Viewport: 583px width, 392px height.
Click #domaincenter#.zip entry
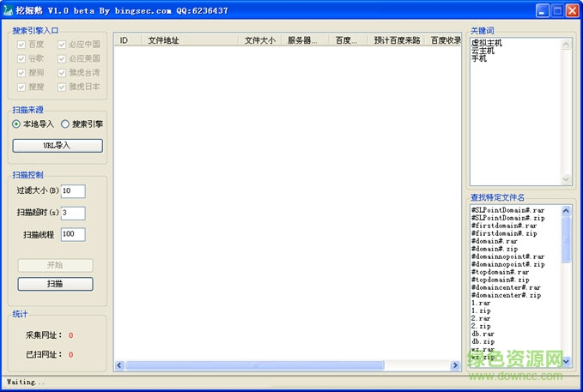tap(506, 296)
